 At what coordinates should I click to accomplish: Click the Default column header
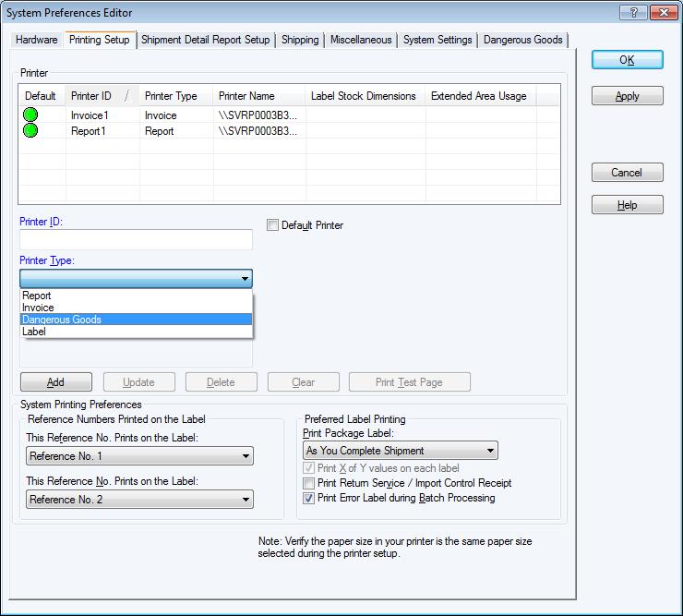click(42, 96)
